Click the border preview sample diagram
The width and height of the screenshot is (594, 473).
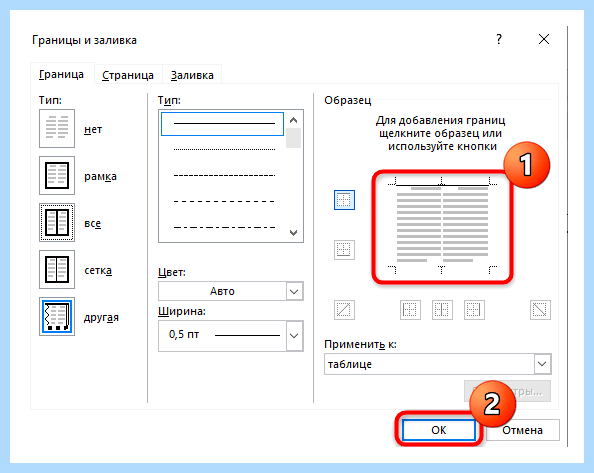[442, 226]
